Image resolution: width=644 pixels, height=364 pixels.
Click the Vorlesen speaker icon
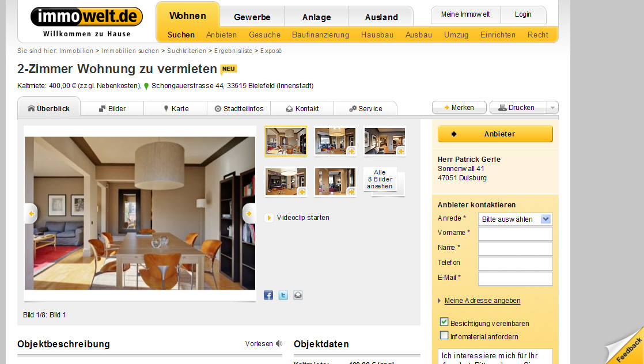(x=279, y=343)
